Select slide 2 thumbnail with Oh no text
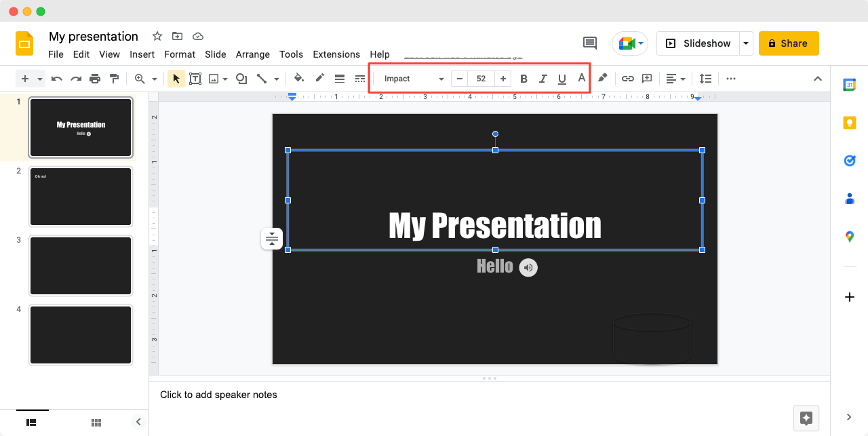The width and height of the screenshot is (868, 436). 81,197
